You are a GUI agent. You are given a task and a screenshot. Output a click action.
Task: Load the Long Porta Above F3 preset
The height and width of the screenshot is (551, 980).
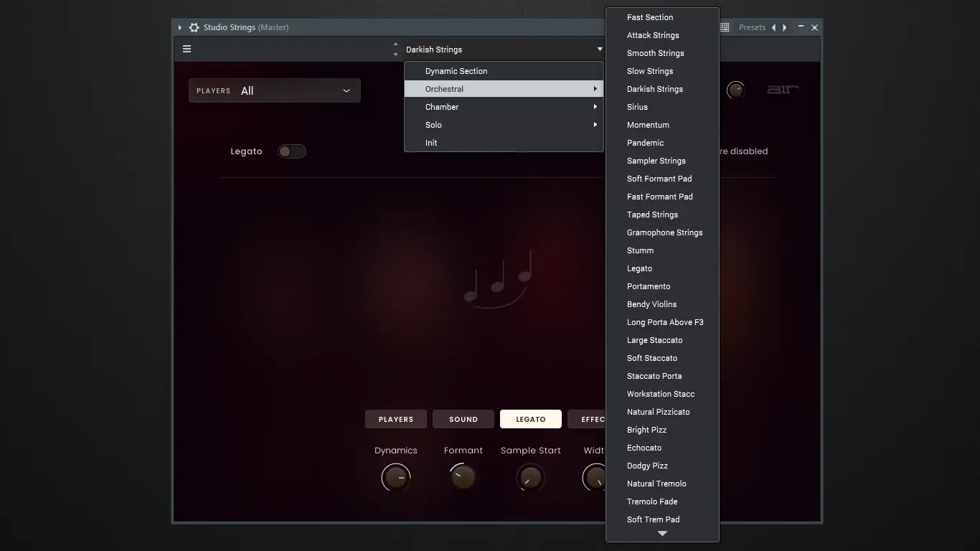662,322
